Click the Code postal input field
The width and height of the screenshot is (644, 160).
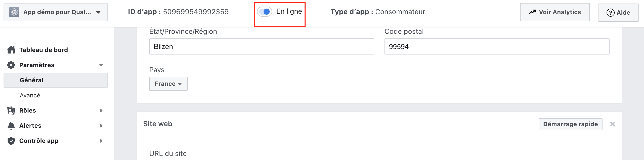[x=497, y=46]
